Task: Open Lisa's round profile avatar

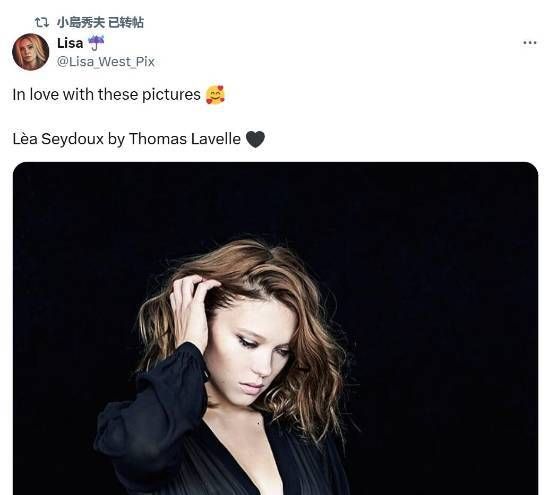Action: (31, 52)
